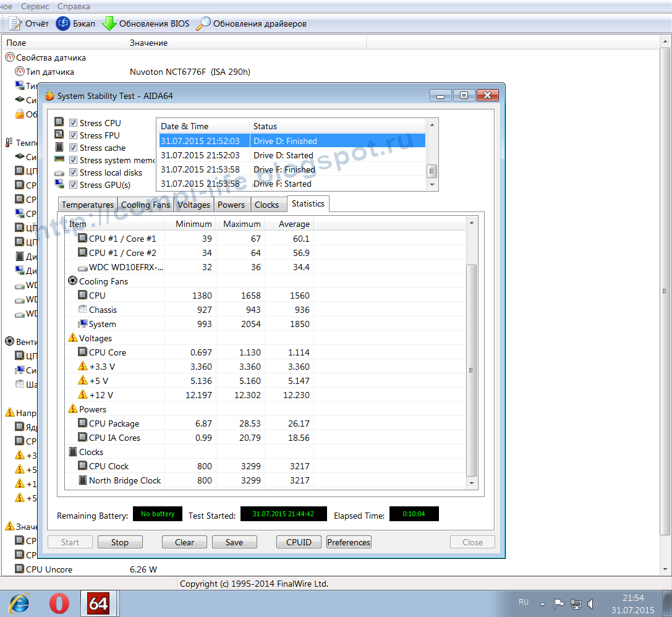Select the Drive F: Started log row
This screenshot has height=617, width=672.
(292, 184)
